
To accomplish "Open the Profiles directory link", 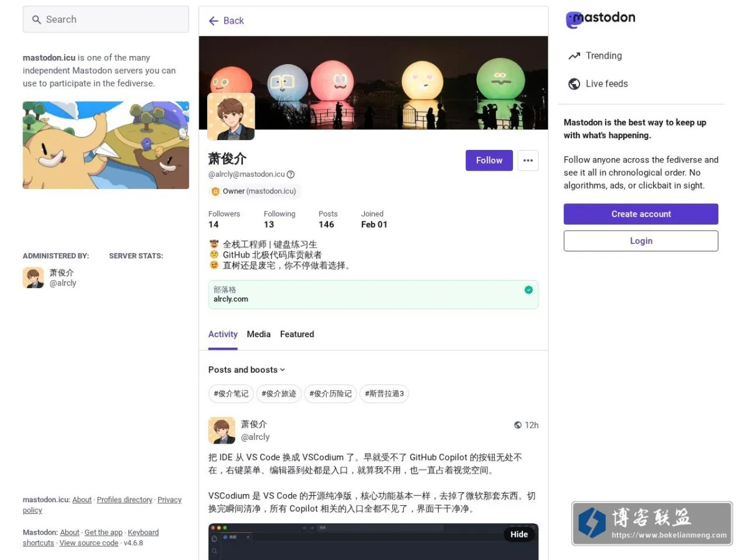I will pyautogui.click(x=125, y=500).
